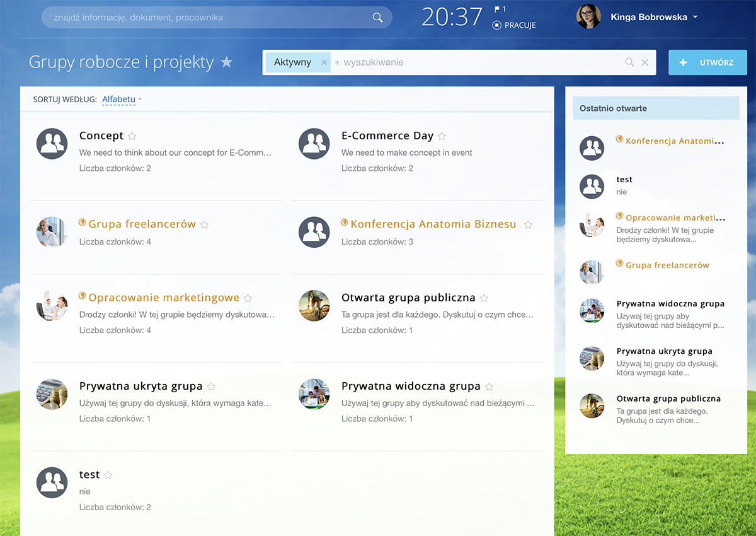Open Prywatna ukryta grupa in main list
Screen dimensions: 756x536
(x=140, y=386)
